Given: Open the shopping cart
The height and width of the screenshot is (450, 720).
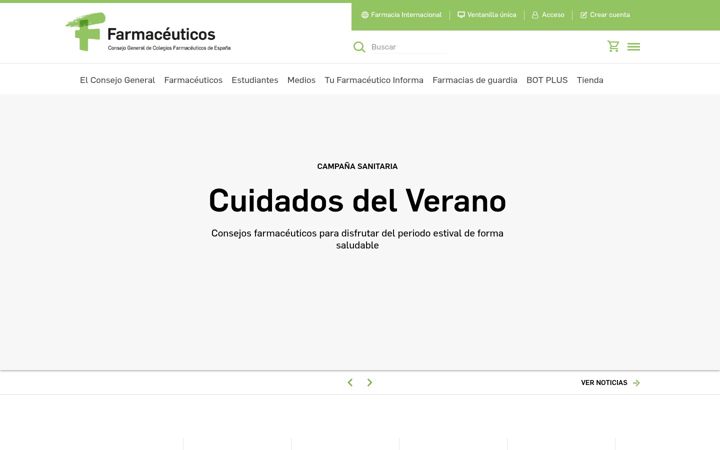Looking at the screenshot, I should coord(613,46).
